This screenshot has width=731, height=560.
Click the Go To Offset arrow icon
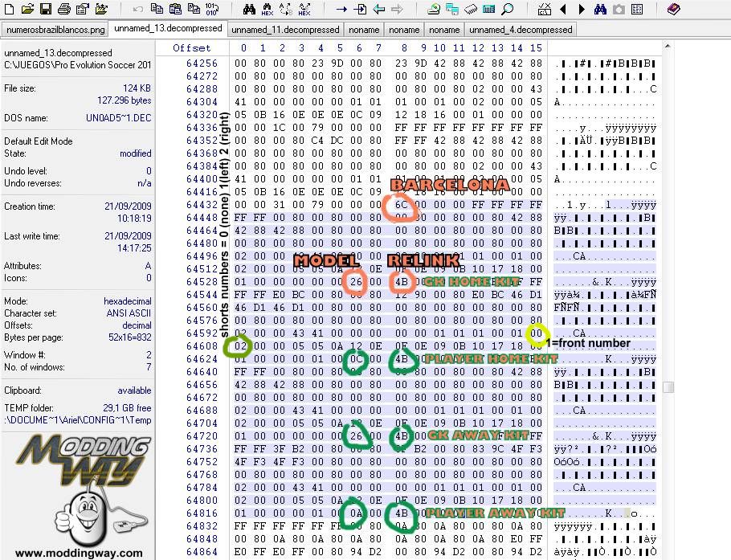tap(341, 10)
